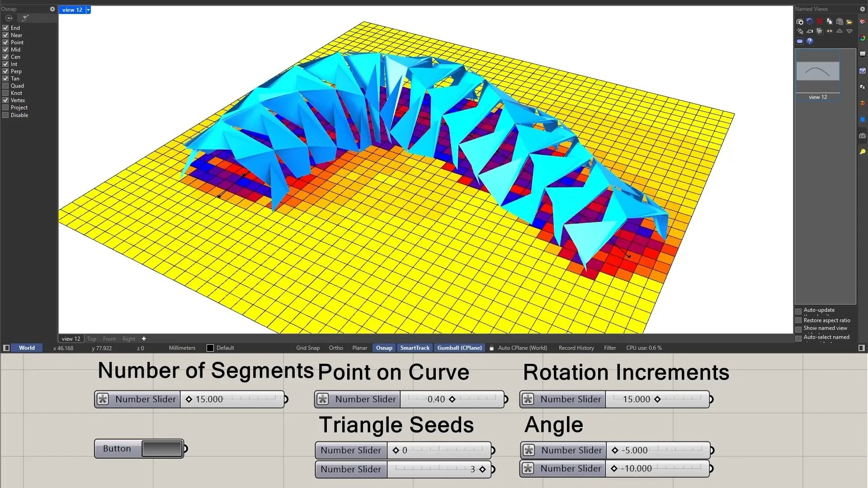The height and width of the screenshot is (488, 868).
Task: Check the Auto-update option
Action: pyautogui.click(x=798, y=311)
